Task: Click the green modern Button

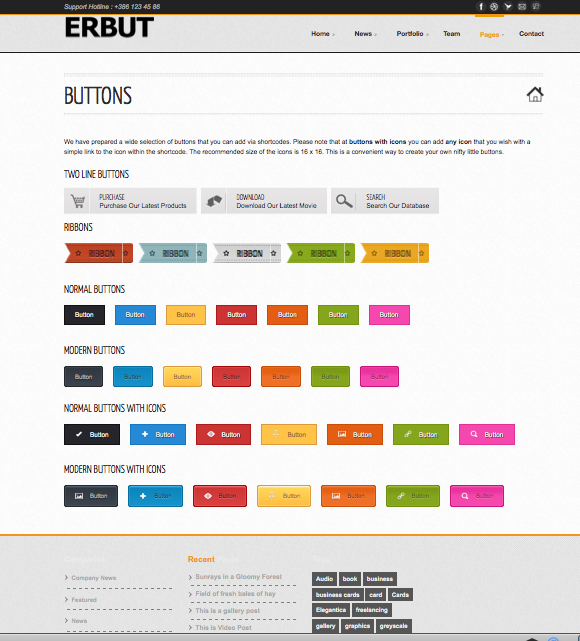Action: click(x=330, y=377)
